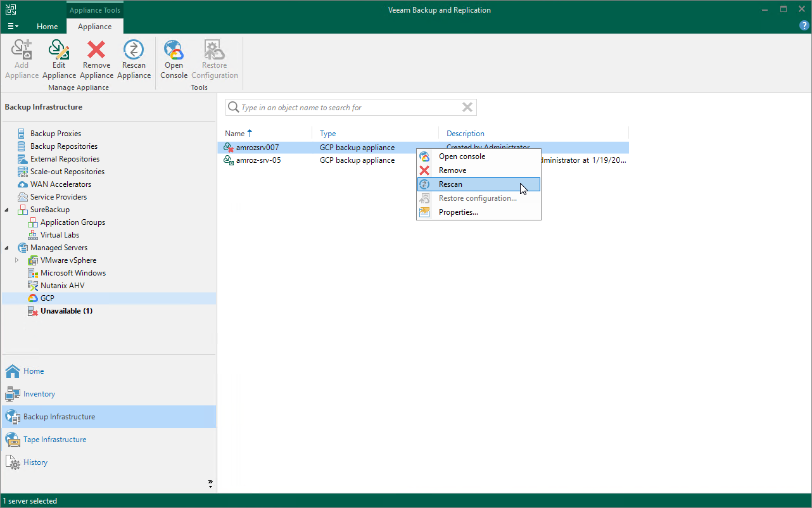Clear the search box with the X
This screenshot has height=508, width=812.
467,108
